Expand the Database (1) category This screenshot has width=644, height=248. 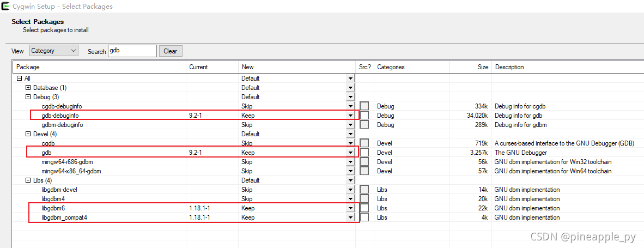[x=28, y=87]
